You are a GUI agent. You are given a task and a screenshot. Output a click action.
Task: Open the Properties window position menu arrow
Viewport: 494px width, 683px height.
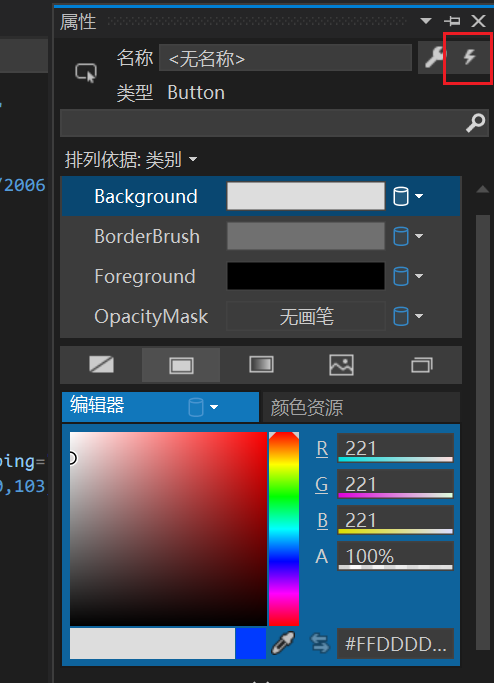tap(426, 20)
